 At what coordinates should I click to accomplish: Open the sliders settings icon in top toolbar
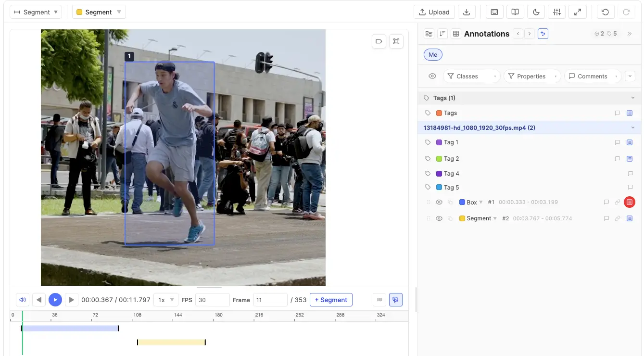coord(557,12)
